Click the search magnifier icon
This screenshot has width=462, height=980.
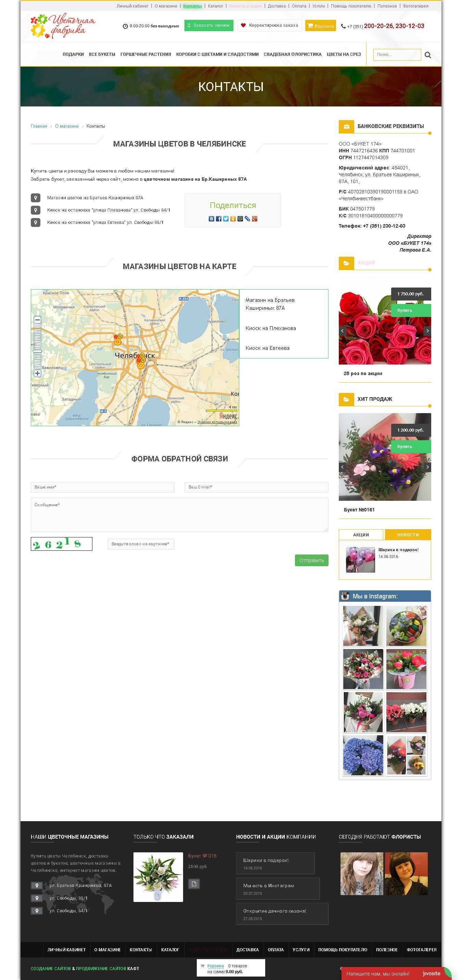[428, 55]
